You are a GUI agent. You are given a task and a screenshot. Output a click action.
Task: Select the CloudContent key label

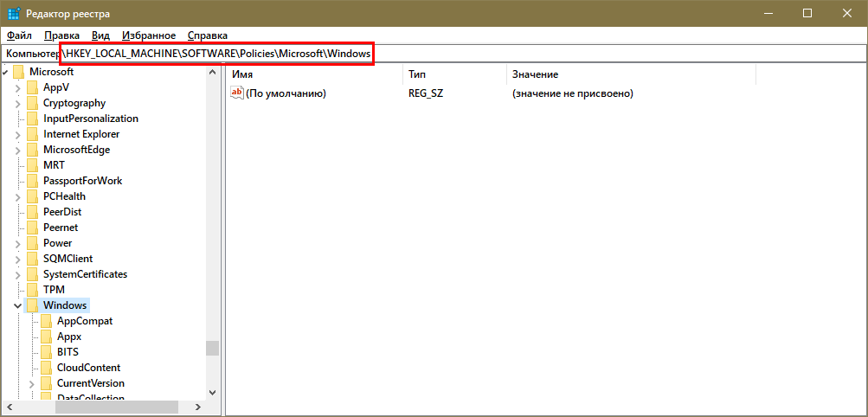pyautogui.click(x=88, y=367)
